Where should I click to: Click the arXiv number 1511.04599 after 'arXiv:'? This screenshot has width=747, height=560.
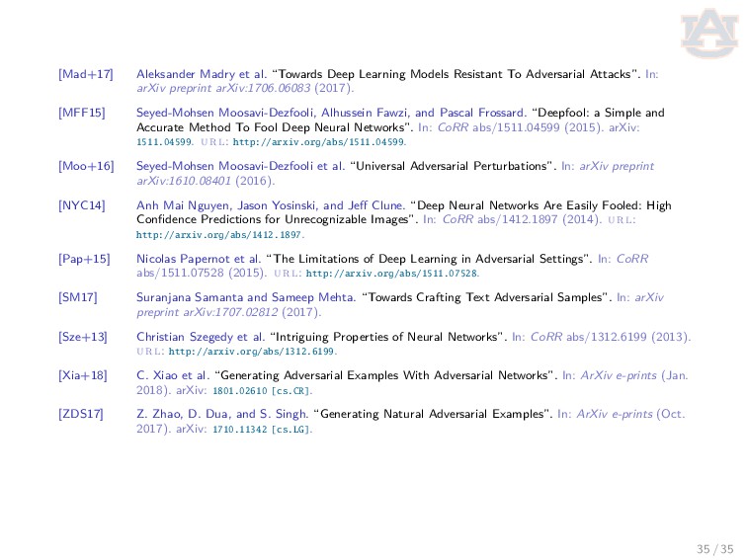pos(164,142)
